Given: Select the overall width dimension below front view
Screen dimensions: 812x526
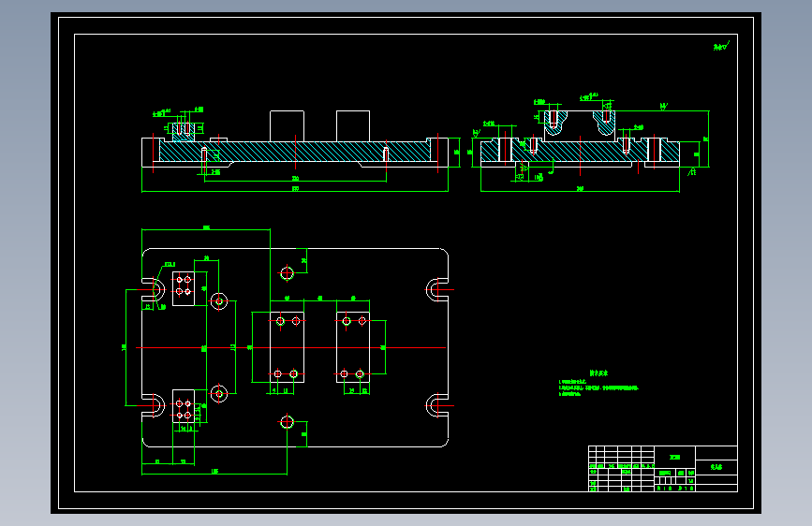Looking at the screenshot, I should [x=295, y=189].
